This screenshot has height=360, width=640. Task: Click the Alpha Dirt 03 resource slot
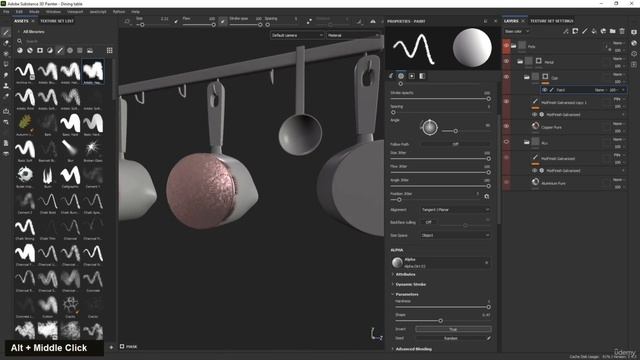coord(441,262)
